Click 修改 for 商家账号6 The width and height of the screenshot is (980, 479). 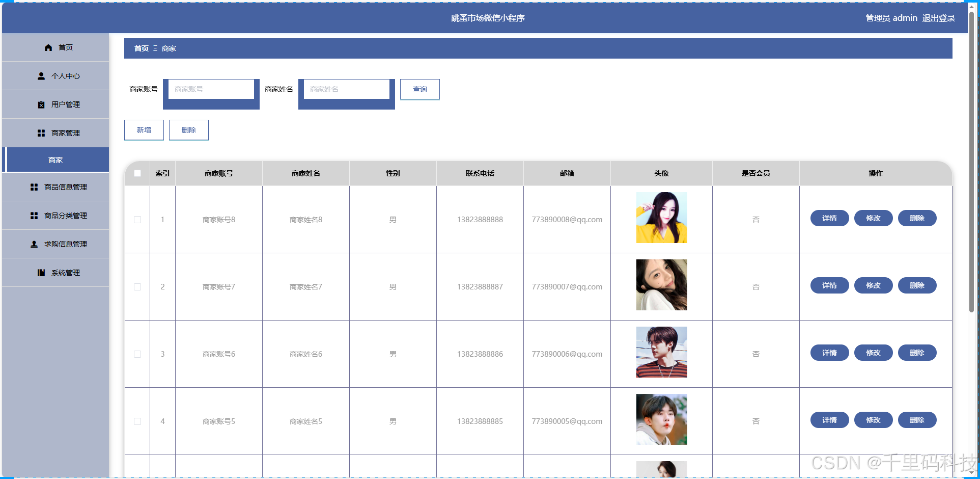[874, 353]
